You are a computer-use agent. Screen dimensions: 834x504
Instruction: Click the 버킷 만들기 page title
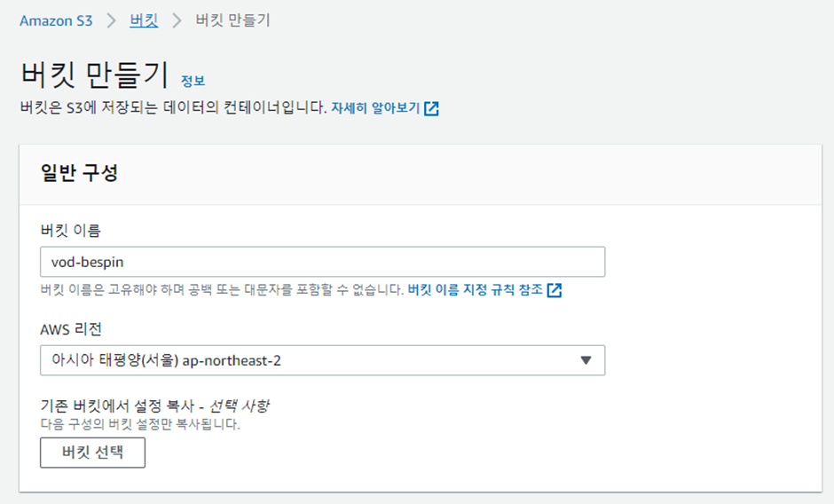[95, 75]
